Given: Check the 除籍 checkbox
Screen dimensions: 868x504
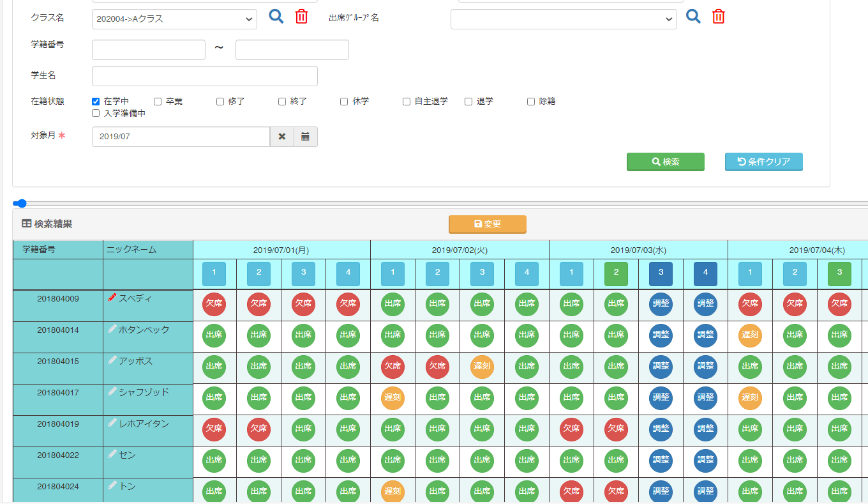Looking at the screenshot, I should 531,102.
